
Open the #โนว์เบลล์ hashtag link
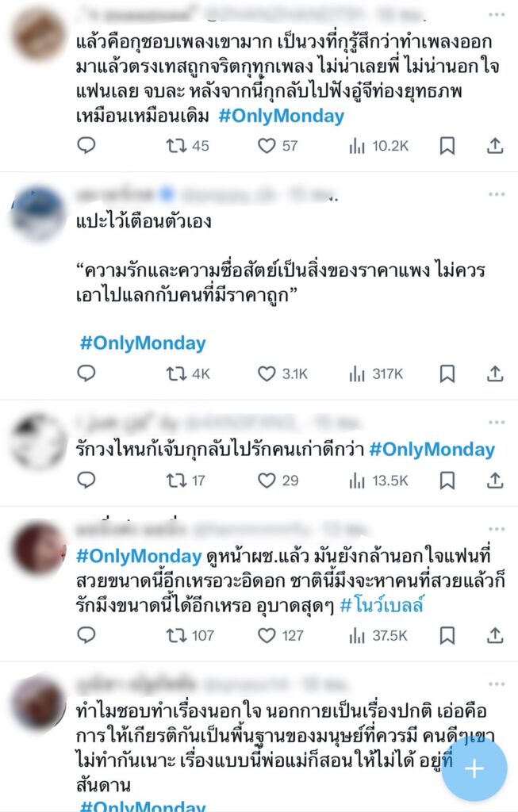point(382,605)
